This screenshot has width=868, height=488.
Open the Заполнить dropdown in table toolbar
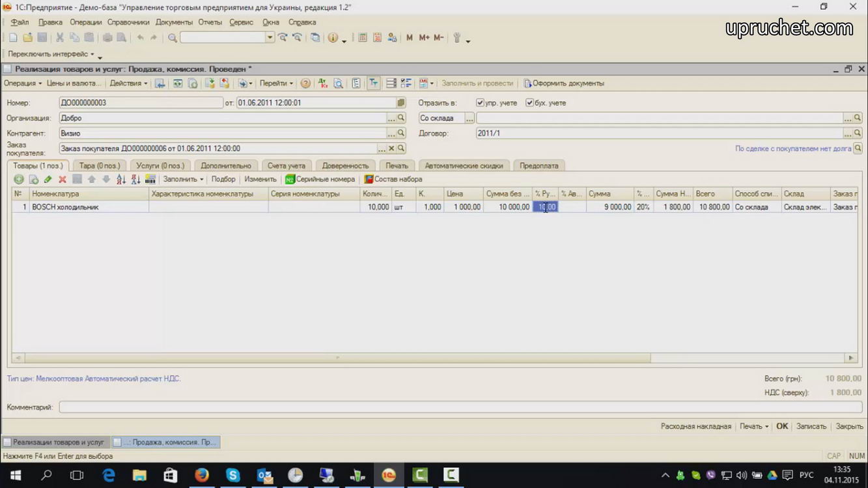183,179
